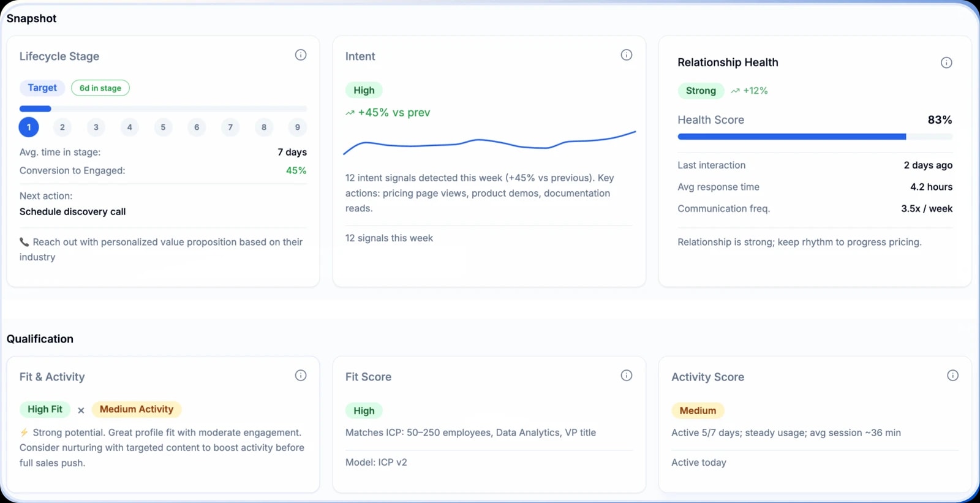Click the High intent badge
980x503 pixels.
point(364,90)
